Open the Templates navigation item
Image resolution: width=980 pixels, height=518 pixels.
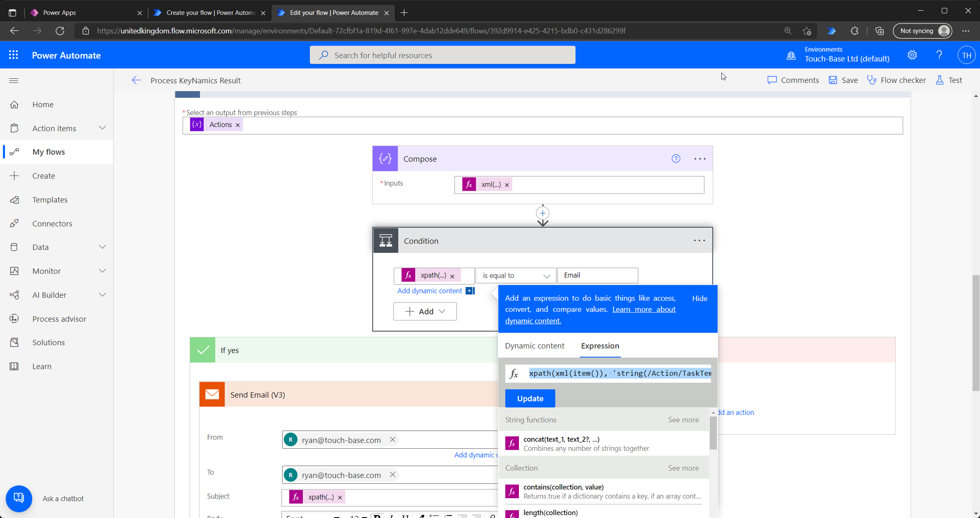click(x=50, y=200)
